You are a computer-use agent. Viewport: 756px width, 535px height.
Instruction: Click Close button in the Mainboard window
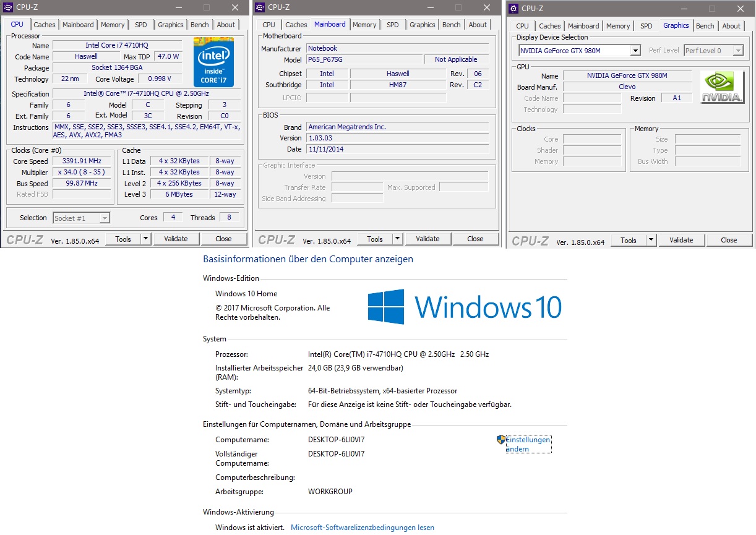tap(475, 239)
